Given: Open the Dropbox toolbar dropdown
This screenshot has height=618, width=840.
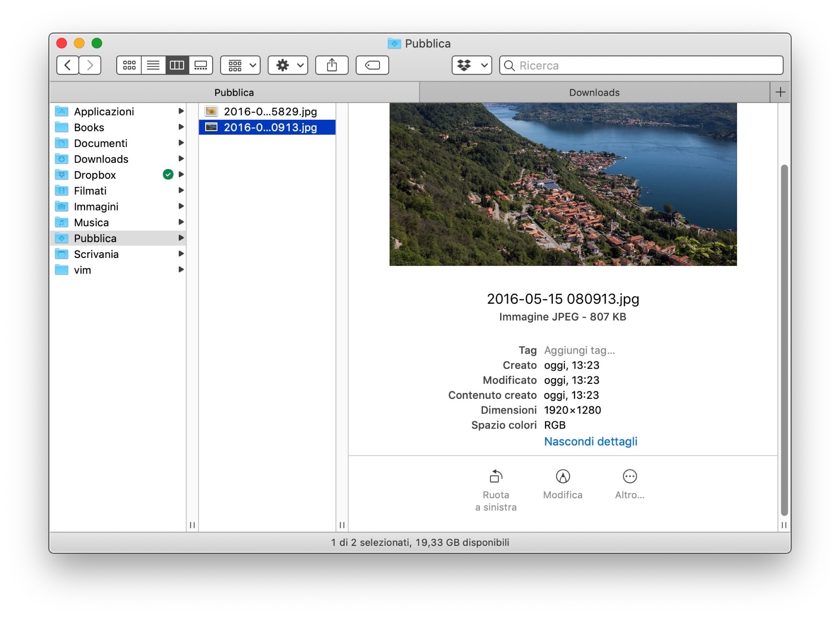Looking at the screenshot, I should pyautogui.click(x=471, y=65).
